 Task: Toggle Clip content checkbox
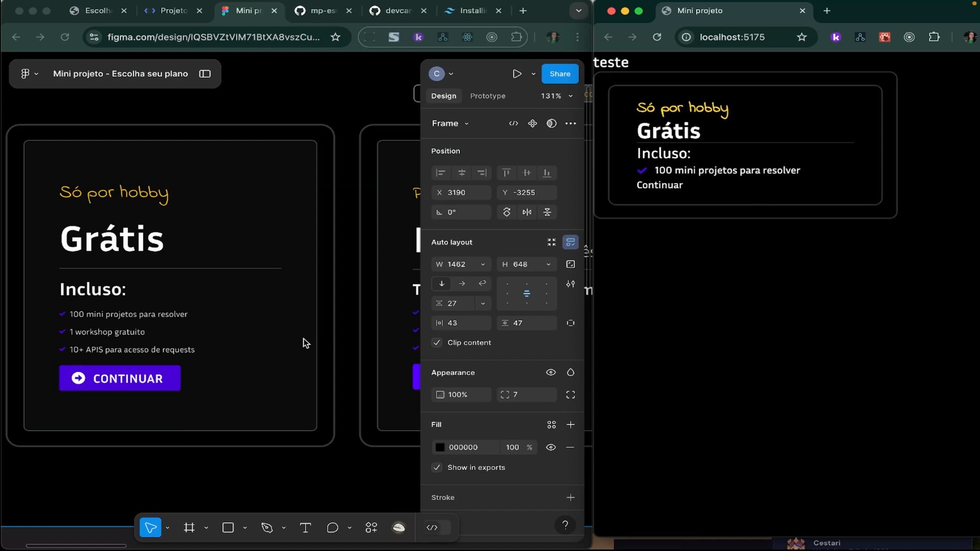pos(437,343)
